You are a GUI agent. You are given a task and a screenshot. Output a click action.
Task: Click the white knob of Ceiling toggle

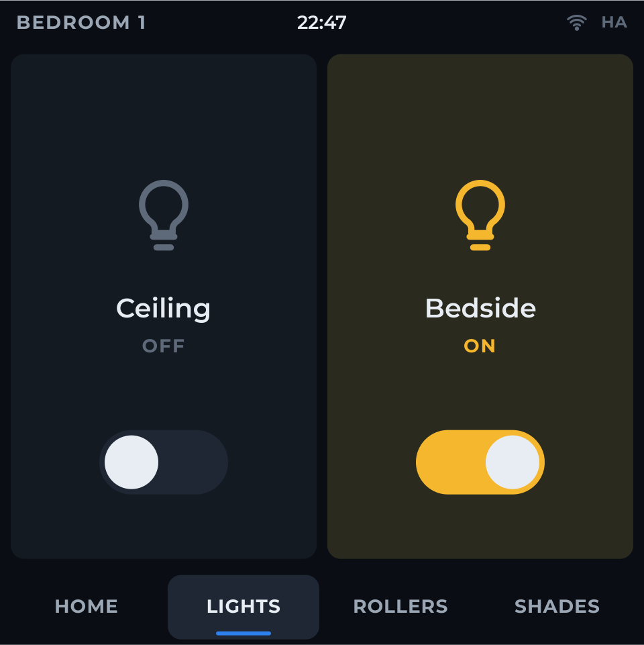pos(131,462)
